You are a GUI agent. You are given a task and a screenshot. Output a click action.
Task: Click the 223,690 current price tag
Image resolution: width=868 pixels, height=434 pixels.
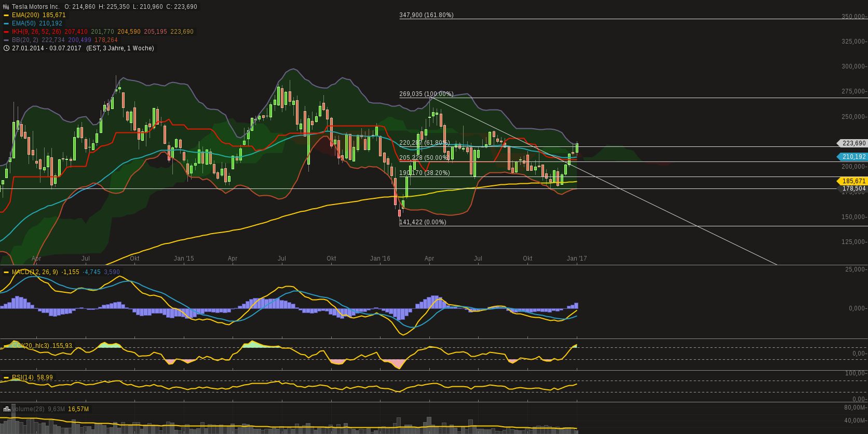click(853, 143)
